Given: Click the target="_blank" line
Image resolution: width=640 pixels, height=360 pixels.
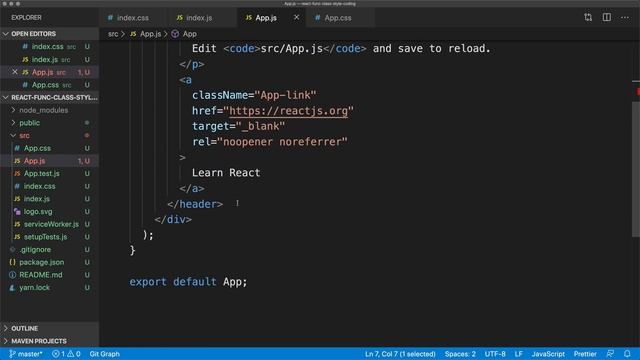Looking at the screenshot, I should click(238, 126).
